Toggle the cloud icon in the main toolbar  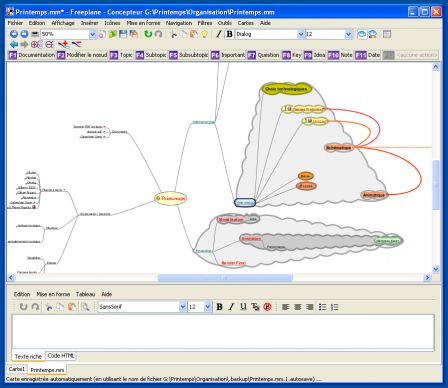point(362,34)
